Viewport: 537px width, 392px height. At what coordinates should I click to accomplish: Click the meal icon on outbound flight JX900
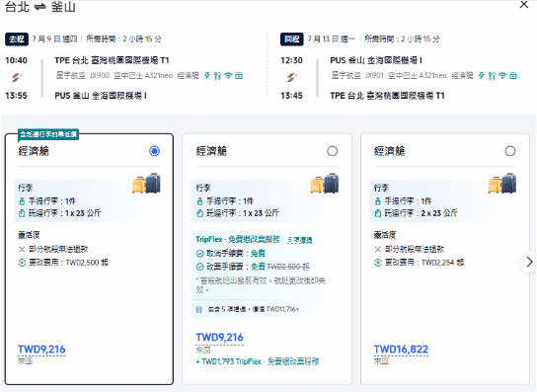point(217,76)
